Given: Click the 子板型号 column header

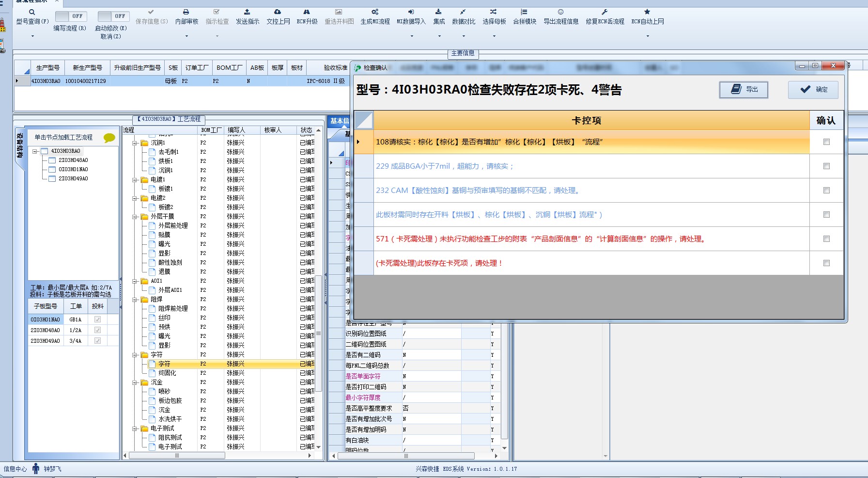Looking at the screenshot, I should point(46,306).
